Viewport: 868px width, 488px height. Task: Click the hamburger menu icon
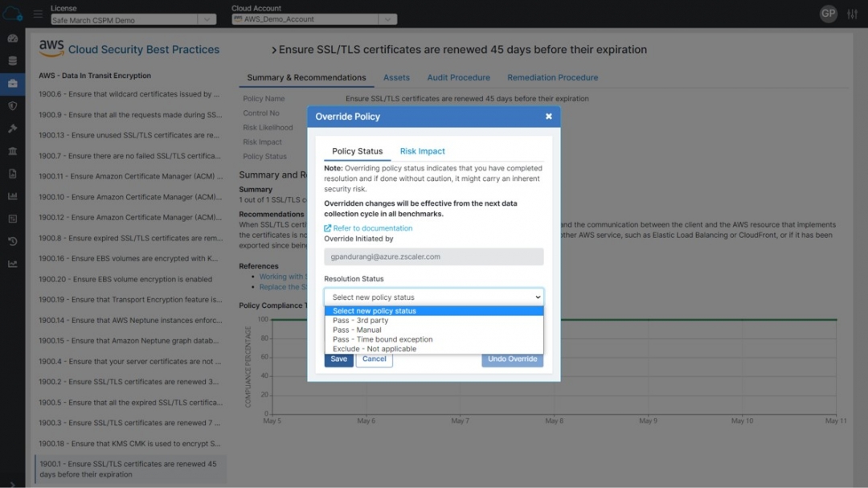38,14
